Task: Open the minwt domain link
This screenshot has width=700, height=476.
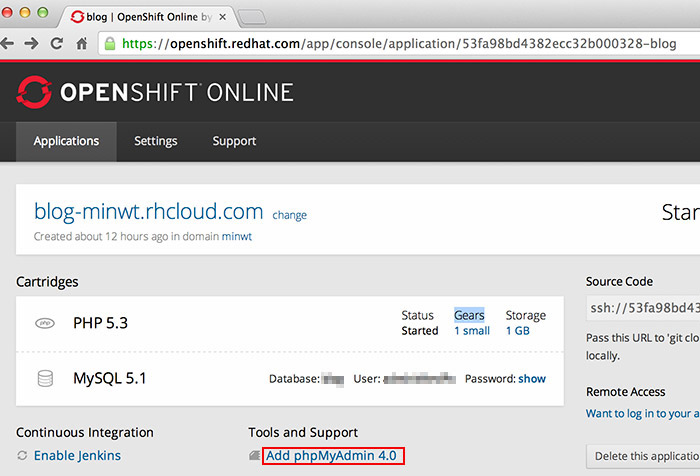Action: coord(237,236)
